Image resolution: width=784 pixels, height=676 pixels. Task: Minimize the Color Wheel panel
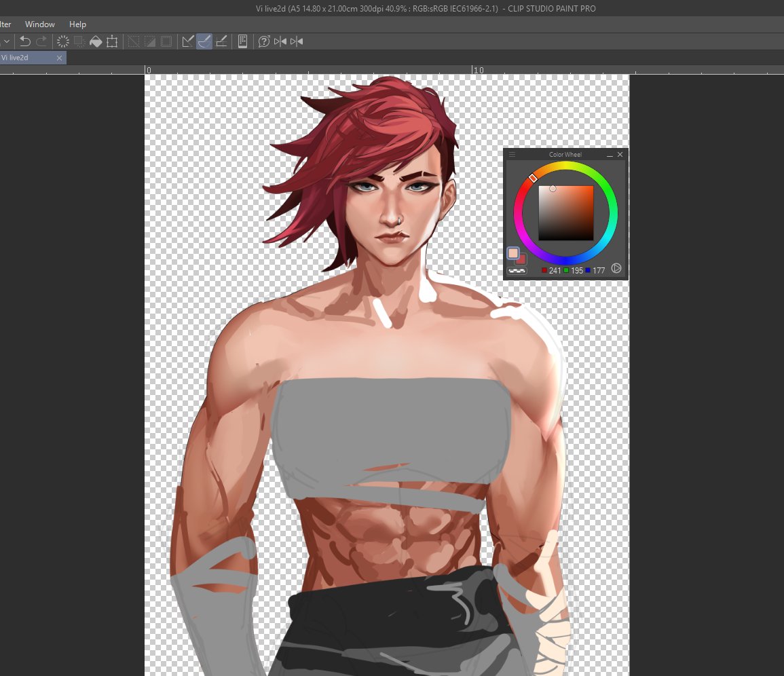coord(610,155)
